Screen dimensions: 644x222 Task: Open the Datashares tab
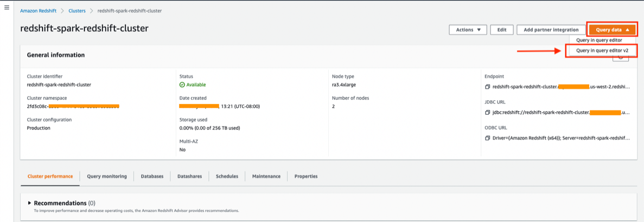pos(189,176)
